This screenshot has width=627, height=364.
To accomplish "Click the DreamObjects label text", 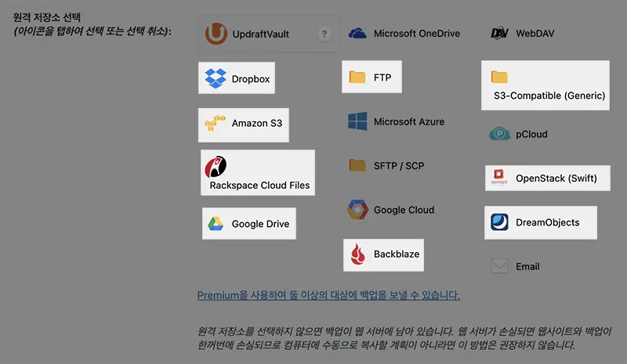I will coord(547,222).
